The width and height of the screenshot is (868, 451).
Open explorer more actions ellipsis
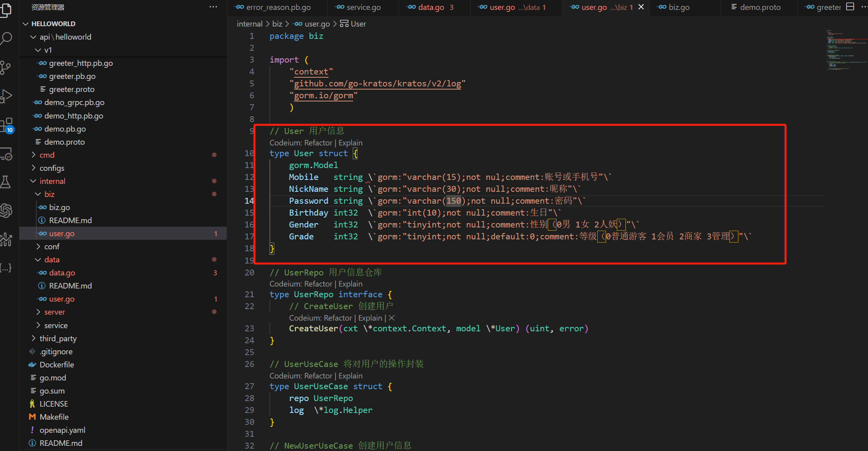[213, 7]
